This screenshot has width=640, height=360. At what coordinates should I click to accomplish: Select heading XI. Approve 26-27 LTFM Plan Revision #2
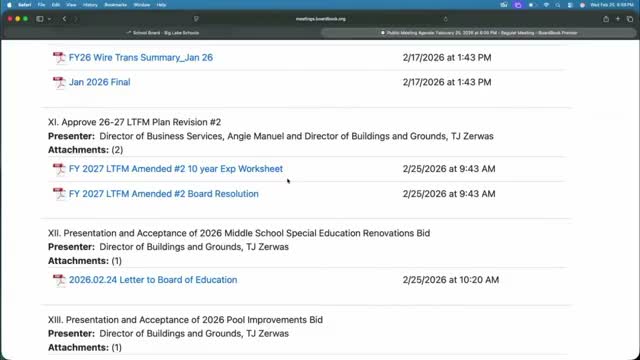point(135,122)
